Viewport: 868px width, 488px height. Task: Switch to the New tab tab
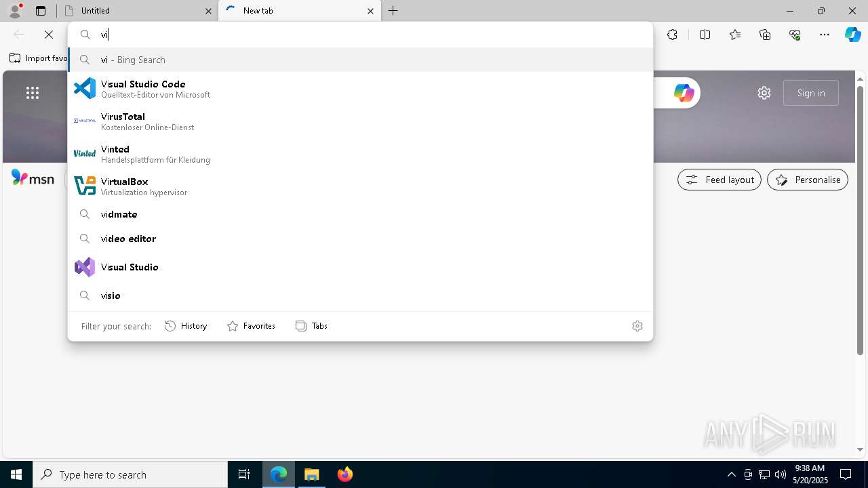[299, 11]
